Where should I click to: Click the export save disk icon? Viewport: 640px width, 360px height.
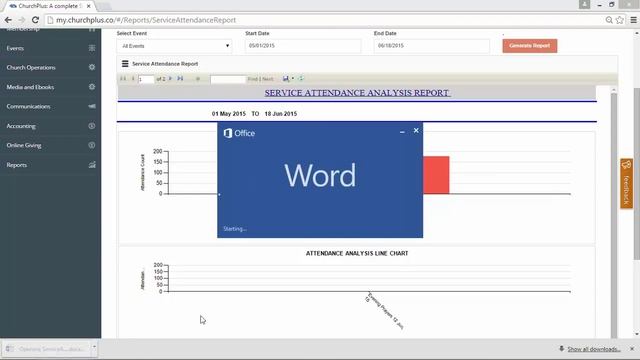click(286, 78)
